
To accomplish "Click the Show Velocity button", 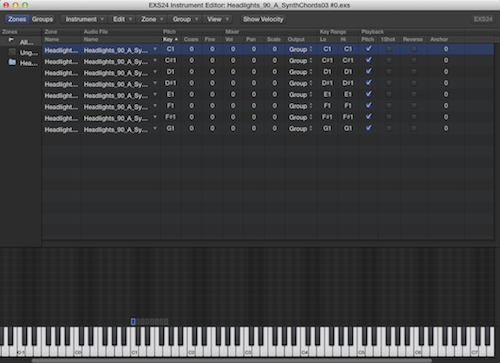I will (263, 19).
